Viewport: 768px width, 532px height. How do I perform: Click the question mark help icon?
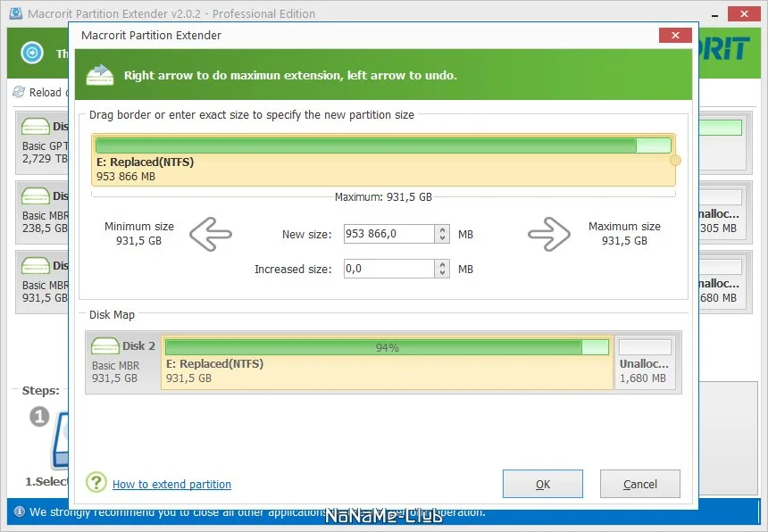pos(96,482)
